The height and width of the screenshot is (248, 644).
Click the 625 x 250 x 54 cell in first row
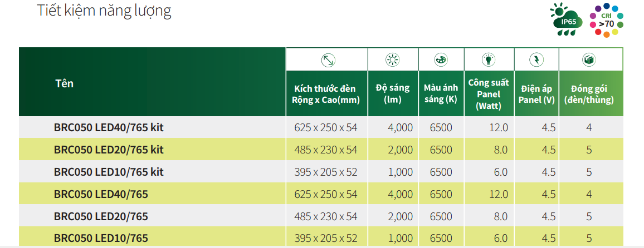(x=326, y=127)
